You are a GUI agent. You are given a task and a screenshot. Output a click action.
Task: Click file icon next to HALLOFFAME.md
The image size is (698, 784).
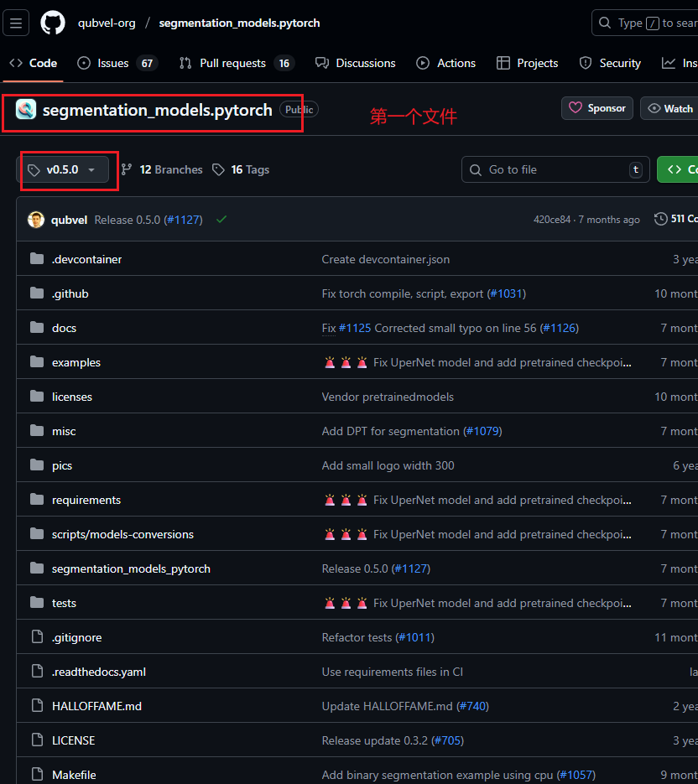tap(37, 705)
